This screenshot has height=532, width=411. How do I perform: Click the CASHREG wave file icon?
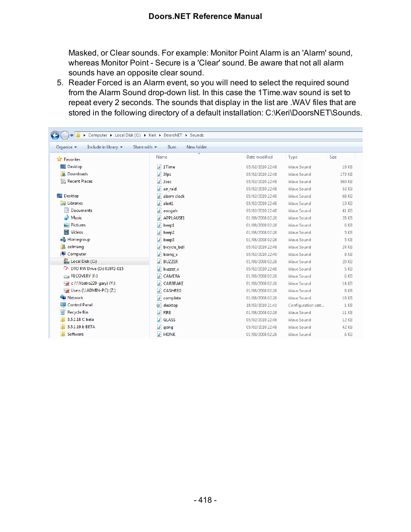[x=159, y=291]
